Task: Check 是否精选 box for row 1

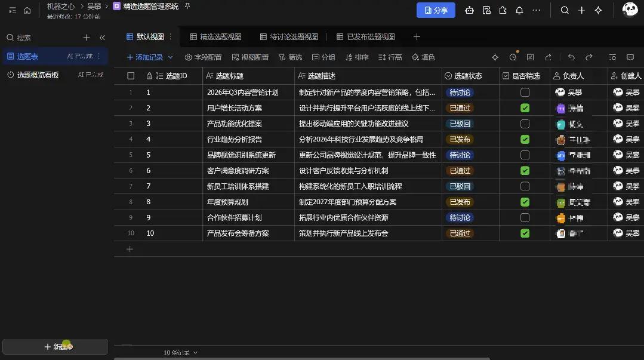Action: pos(525,93)
